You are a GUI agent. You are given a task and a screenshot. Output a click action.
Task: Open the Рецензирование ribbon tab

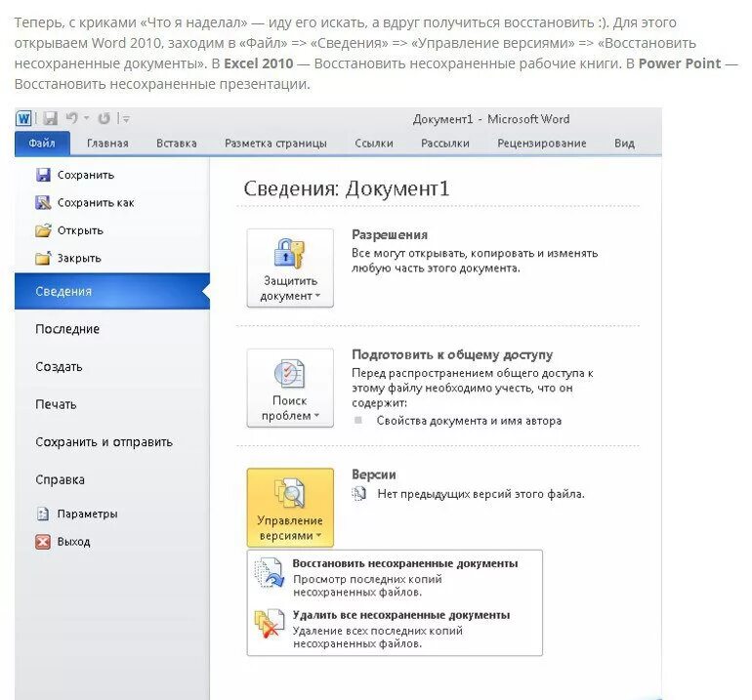tap(542, 144)
